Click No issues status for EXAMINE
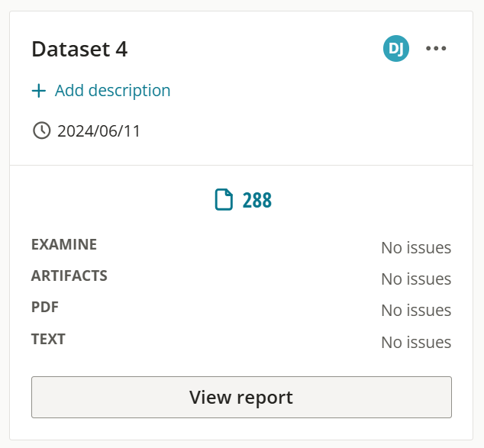The image size is (484, 448). pos(416,248)
